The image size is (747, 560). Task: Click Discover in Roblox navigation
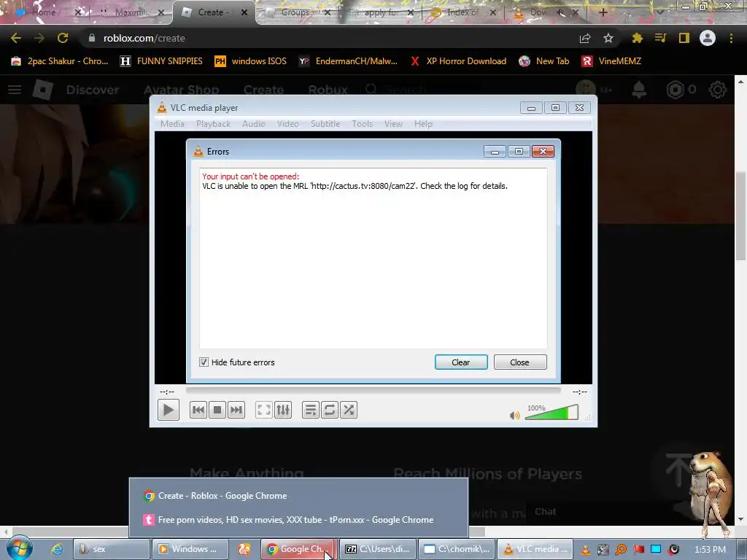pyautogui.click(x=93, y=90)
